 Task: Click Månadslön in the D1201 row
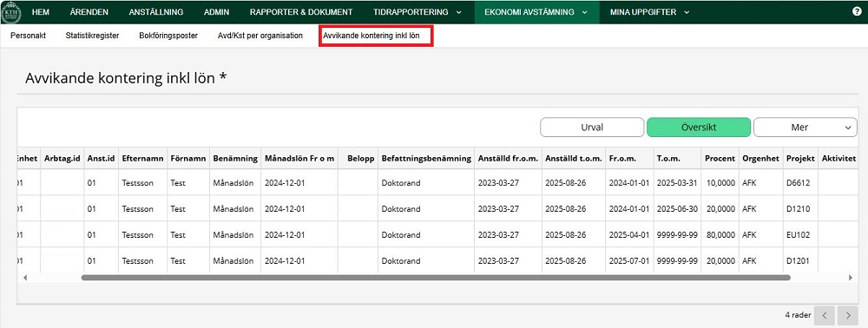(x=233, y=260)
